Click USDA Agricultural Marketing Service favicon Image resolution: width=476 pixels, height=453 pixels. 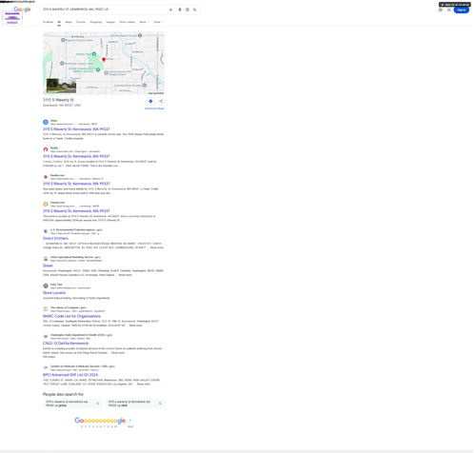(x=46, y=259)
